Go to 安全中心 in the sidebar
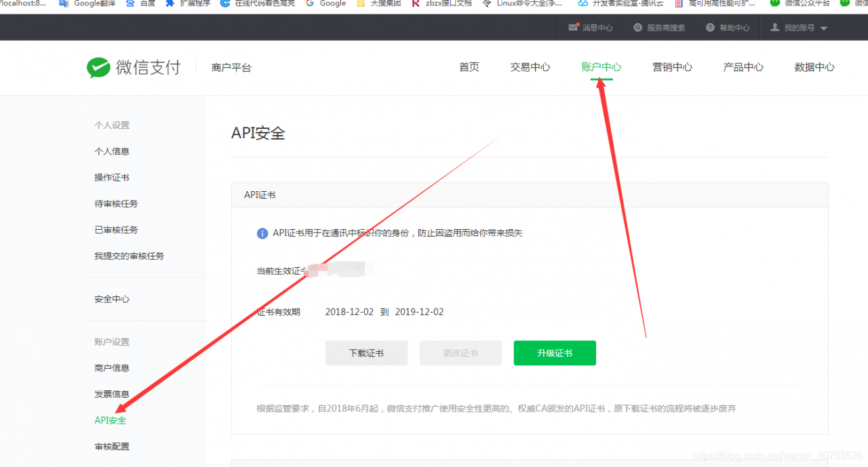868x467 pixels. [112, 299]
